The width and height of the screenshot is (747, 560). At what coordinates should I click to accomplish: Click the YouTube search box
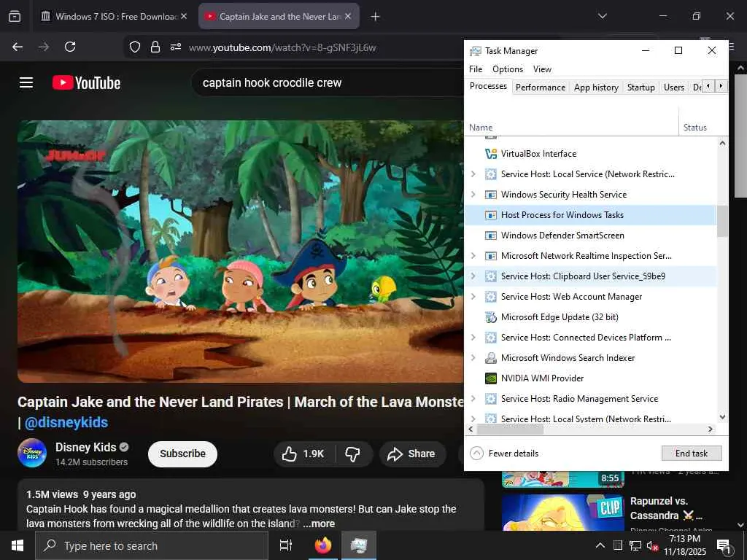pos(329,83)
